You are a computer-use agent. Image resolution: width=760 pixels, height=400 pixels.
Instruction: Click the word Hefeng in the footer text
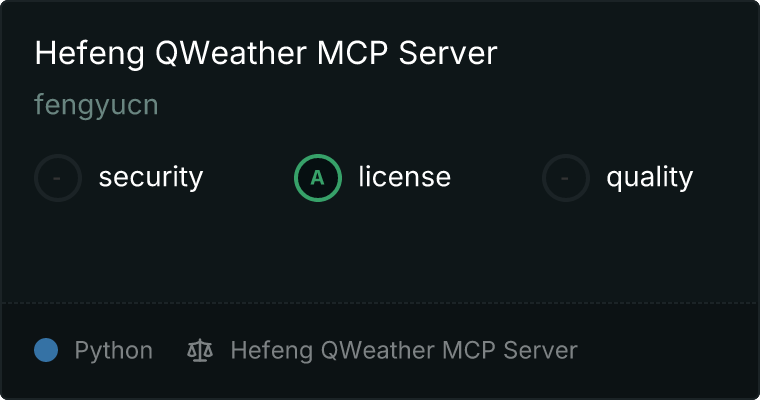click(271, 351)
